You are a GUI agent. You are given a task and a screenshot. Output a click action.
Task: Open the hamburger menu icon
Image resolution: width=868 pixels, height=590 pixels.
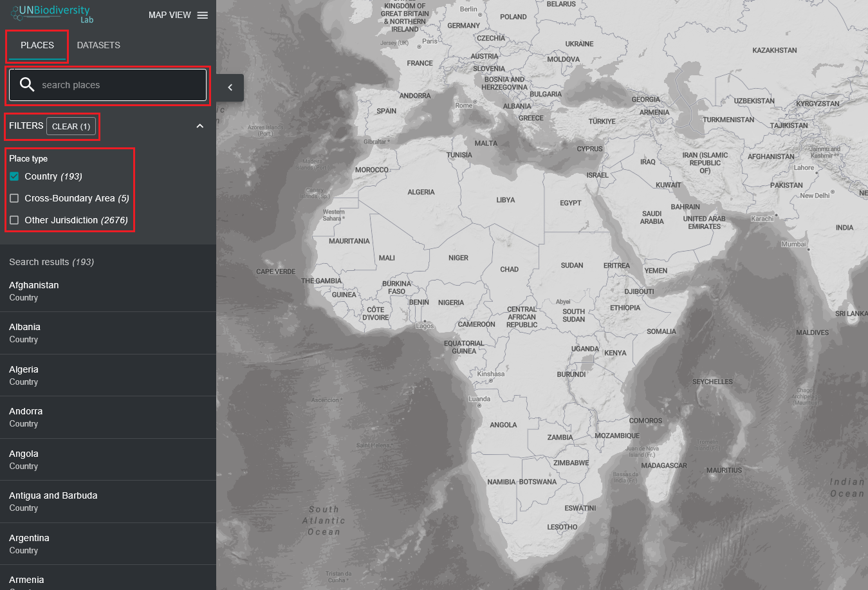click(x=203, y=15)
